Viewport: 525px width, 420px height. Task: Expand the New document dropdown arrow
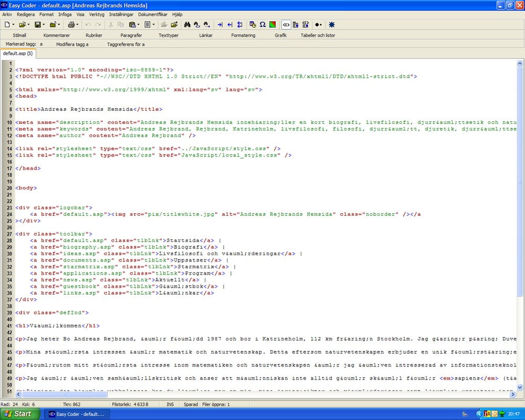point(14,25)
